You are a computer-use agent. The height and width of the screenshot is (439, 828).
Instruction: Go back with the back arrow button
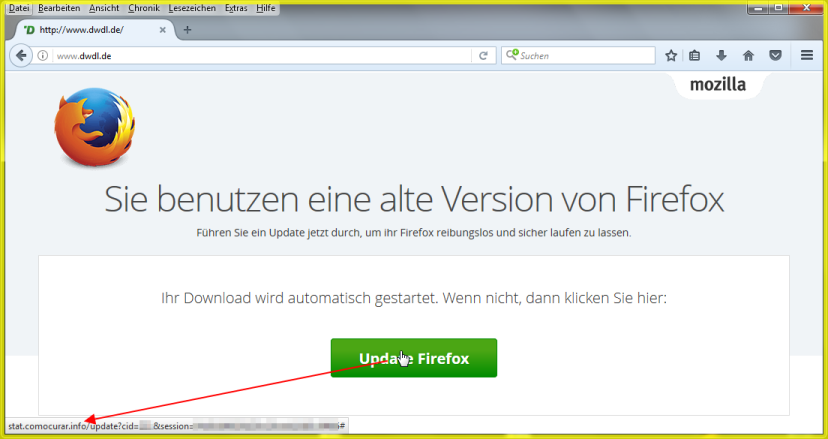coord(21,55)
